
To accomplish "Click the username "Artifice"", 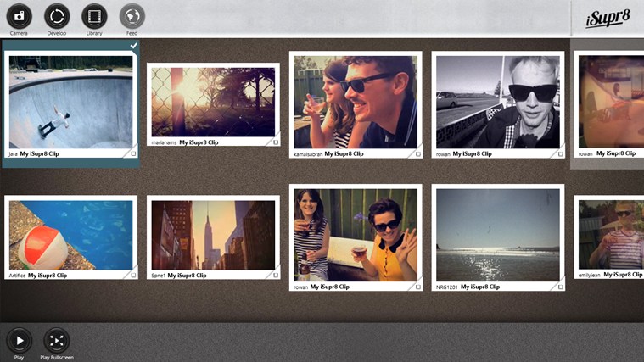I will click(17, 276).
